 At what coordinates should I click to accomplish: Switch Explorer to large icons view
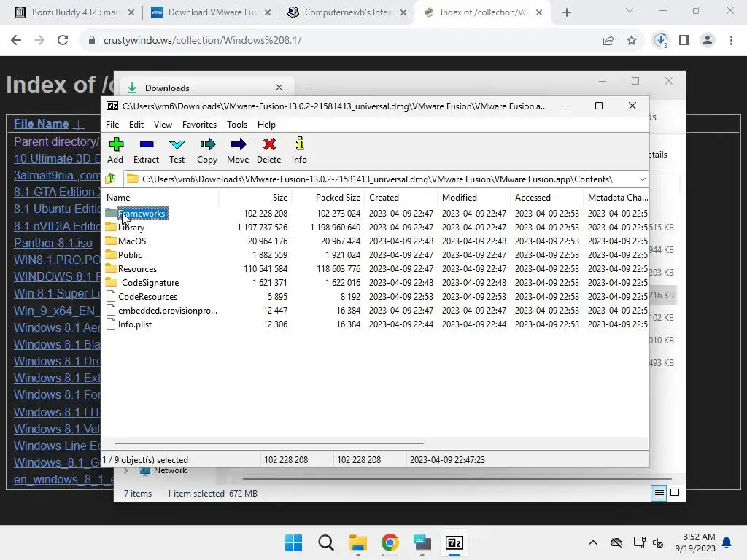(x=675, y=494)
